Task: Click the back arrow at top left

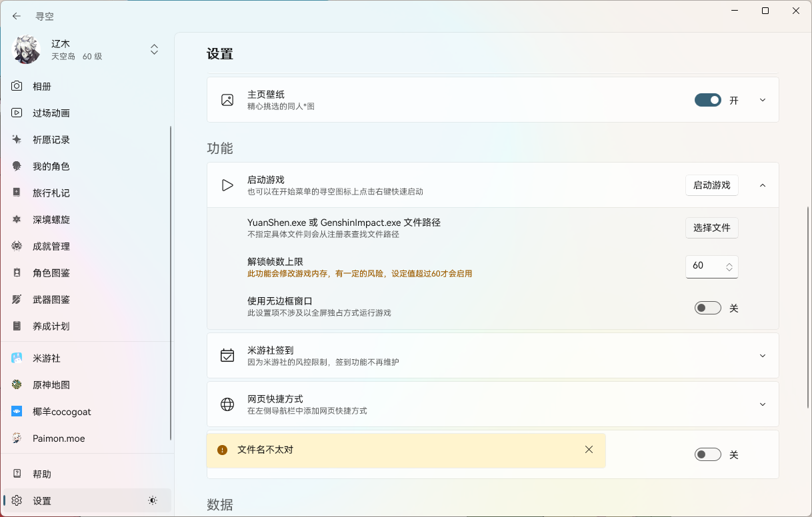Action: point(16,16)
